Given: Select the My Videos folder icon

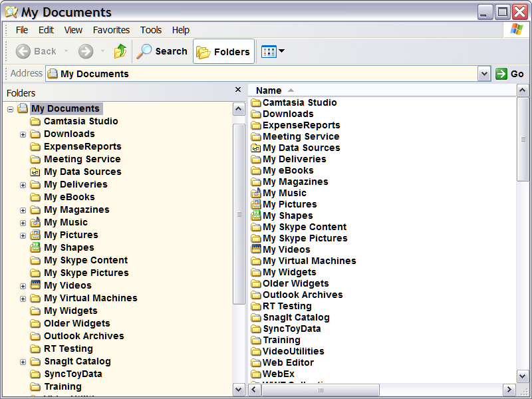Looking at the screenshot, I should point(257,249).
